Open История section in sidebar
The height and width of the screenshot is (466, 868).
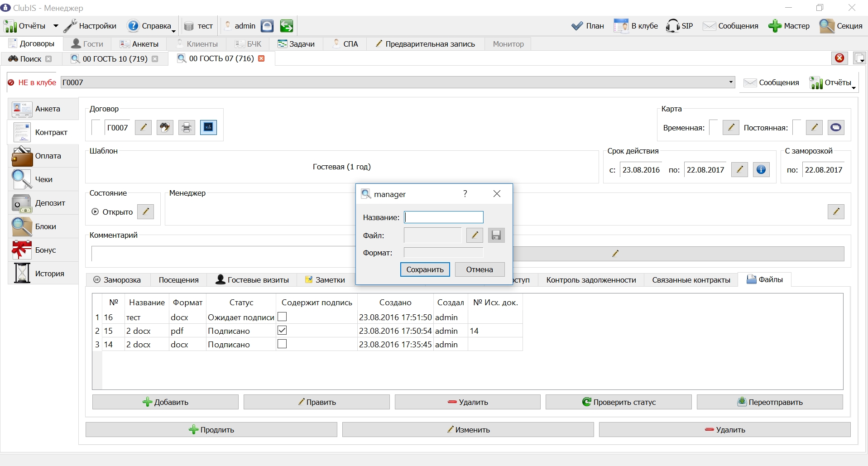tap(43, 274)
